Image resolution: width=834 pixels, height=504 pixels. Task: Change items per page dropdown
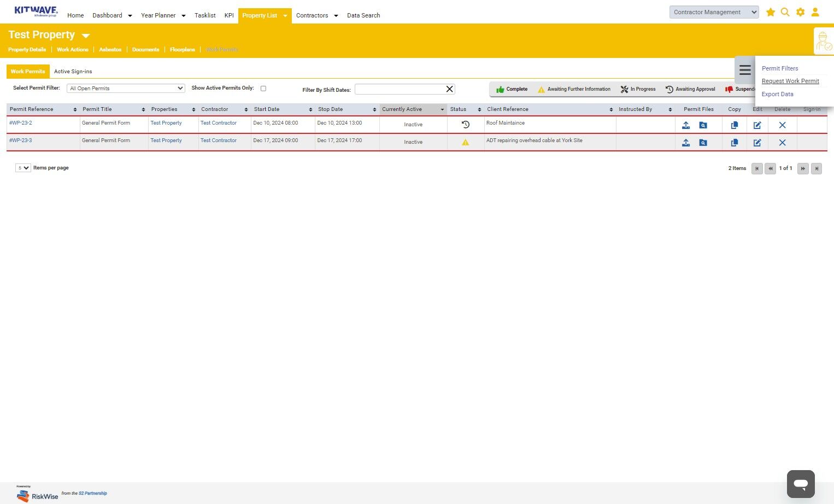tap(23, 168)
